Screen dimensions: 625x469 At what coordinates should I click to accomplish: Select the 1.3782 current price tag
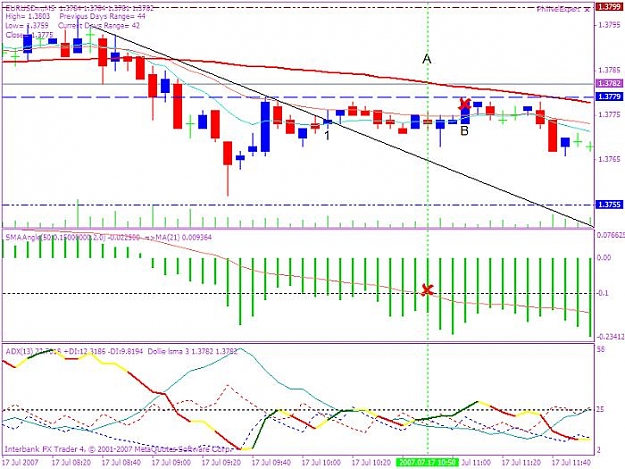pyautogui.click(x=609, y=83)
